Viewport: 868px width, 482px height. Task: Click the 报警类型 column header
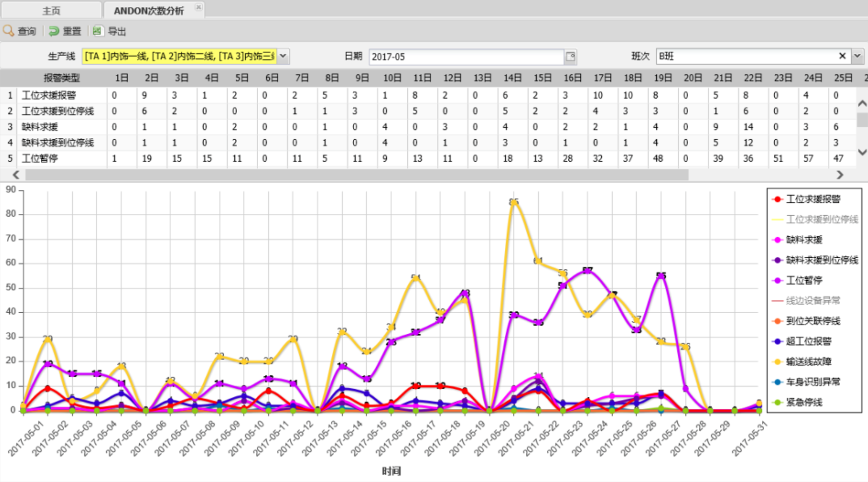coord(61,78)
